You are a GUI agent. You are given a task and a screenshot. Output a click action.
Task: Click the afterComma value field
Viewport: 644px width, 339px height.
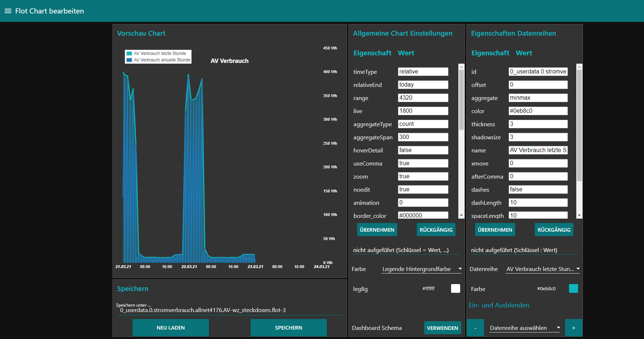point(538,176)
